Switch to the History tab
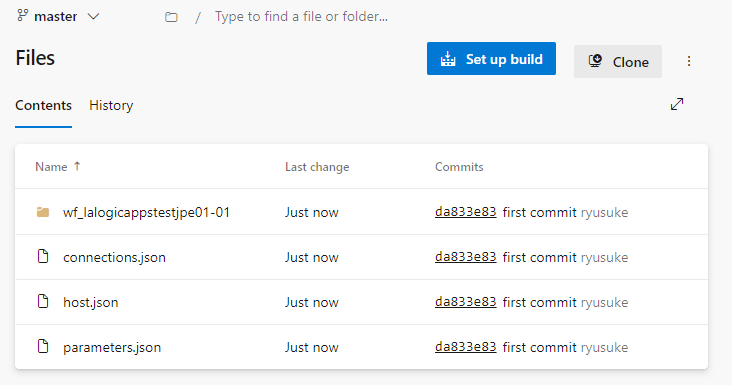 111,105
